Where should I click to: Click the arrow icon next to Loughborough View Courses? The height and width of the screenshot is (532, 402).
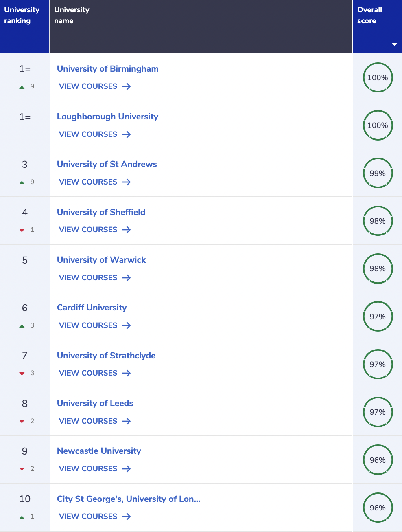[x=127, y=134]
